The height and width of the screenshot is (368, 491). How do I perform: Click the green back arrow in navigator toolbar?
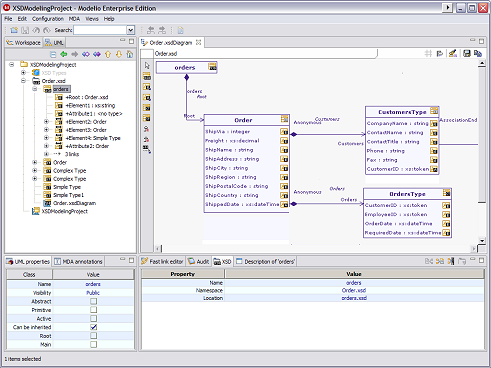[64, 54]
